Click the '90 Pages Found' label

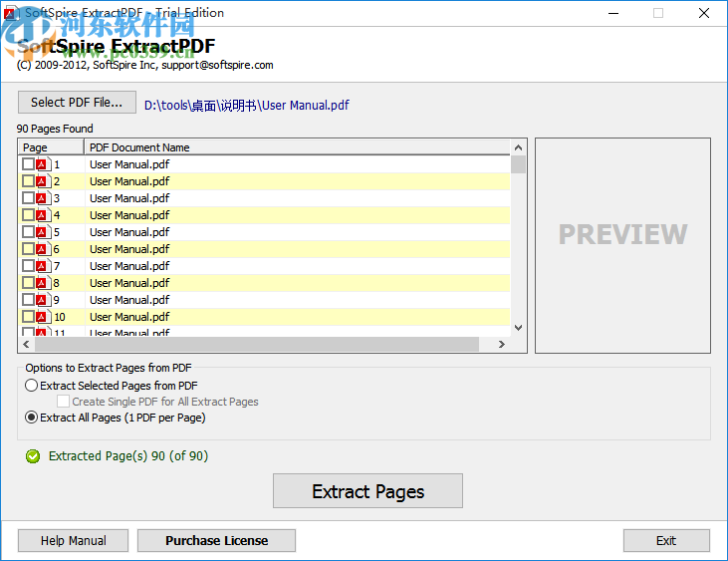click(55, 129)
